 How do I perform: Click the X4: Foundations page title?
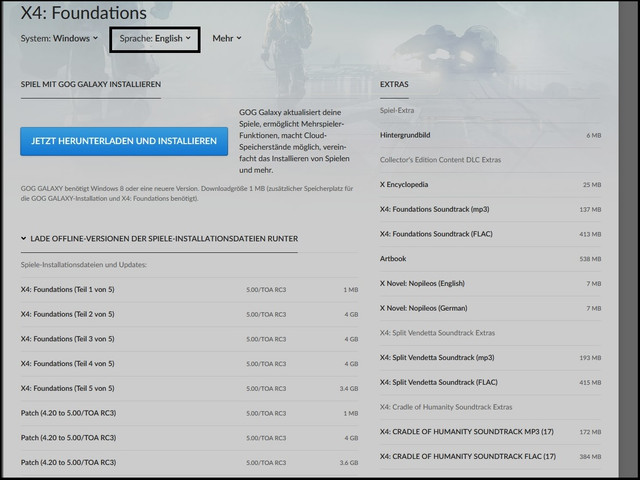coord(84,13)
